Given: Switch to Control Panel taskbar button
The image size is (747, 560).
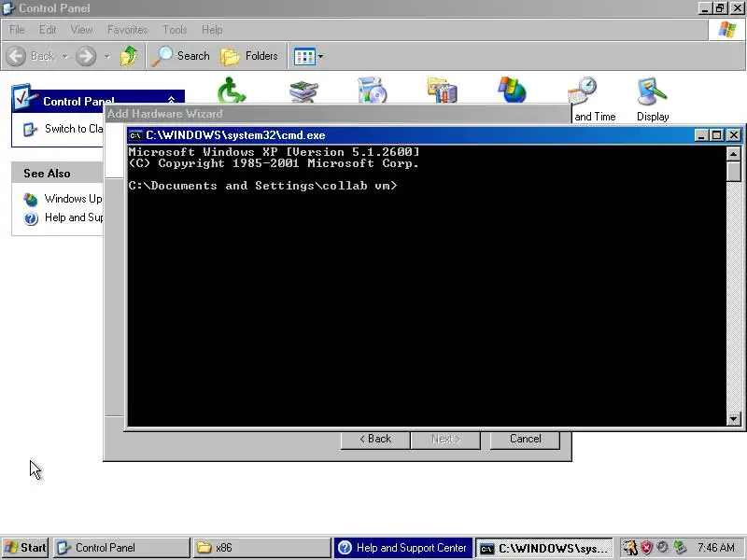Looking at the screenshot, I should (x=121, y=548).
